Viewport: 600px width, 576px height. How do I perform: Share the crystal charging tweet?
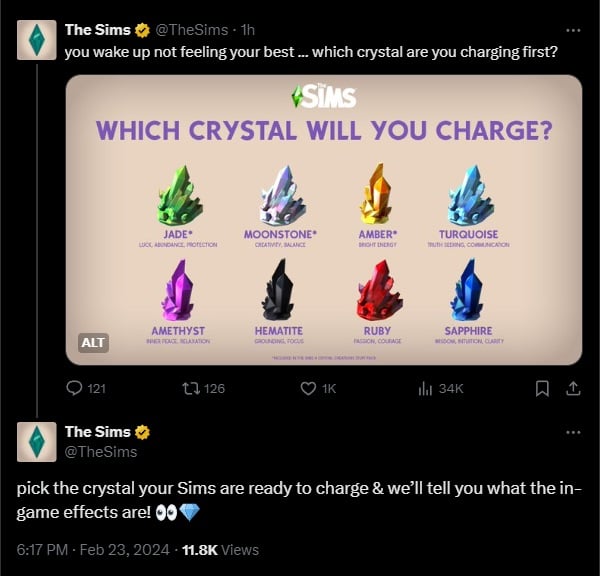[x=573, y=388]
